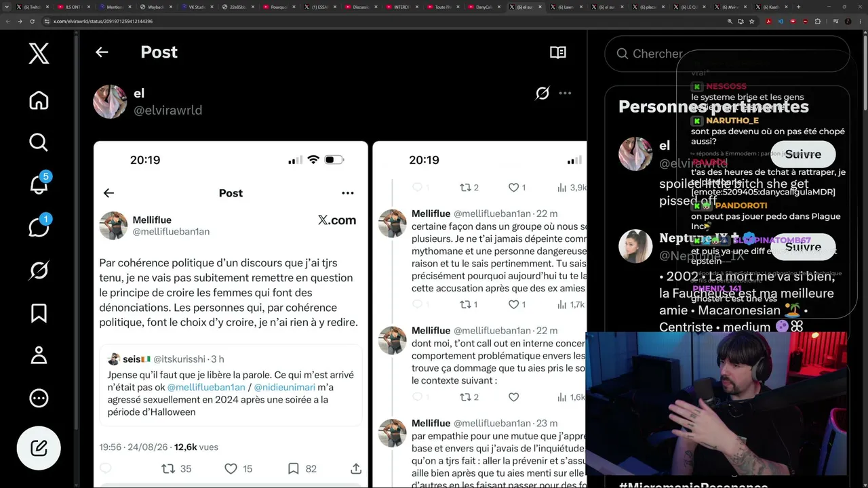Bookmark this page with the star
868x488 pixels.
click(x=751, y=21)
